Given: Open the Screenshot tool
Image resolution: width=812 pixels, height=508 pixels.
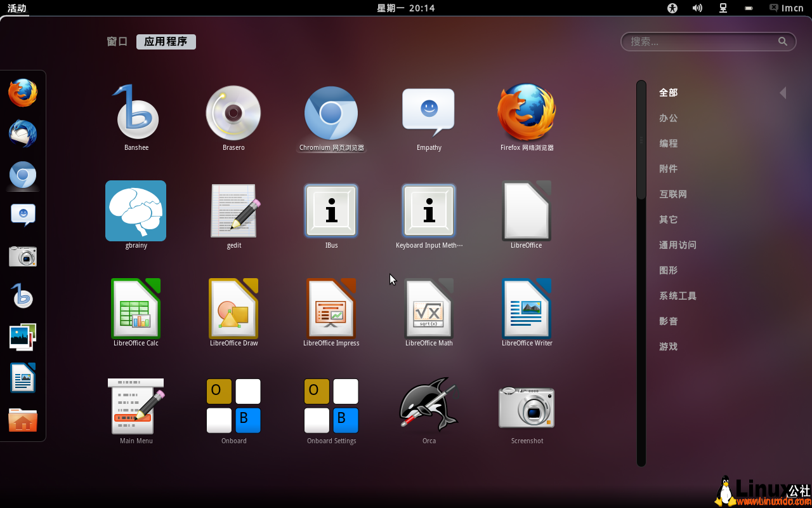Looking at the screenshot, I should [x=527, y=406].
